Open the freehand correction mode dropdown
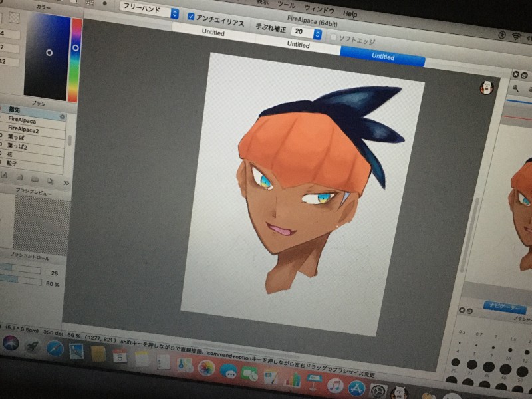This screenshot has width=532, height=399. tap(149, 9)
